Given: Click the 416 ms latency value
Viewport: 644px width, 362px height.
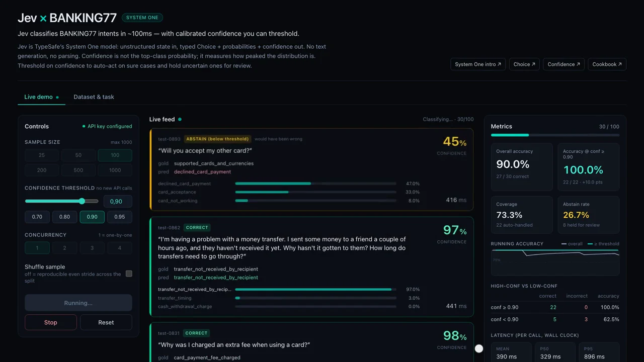Looking at the screenshot, I should 456,200.
